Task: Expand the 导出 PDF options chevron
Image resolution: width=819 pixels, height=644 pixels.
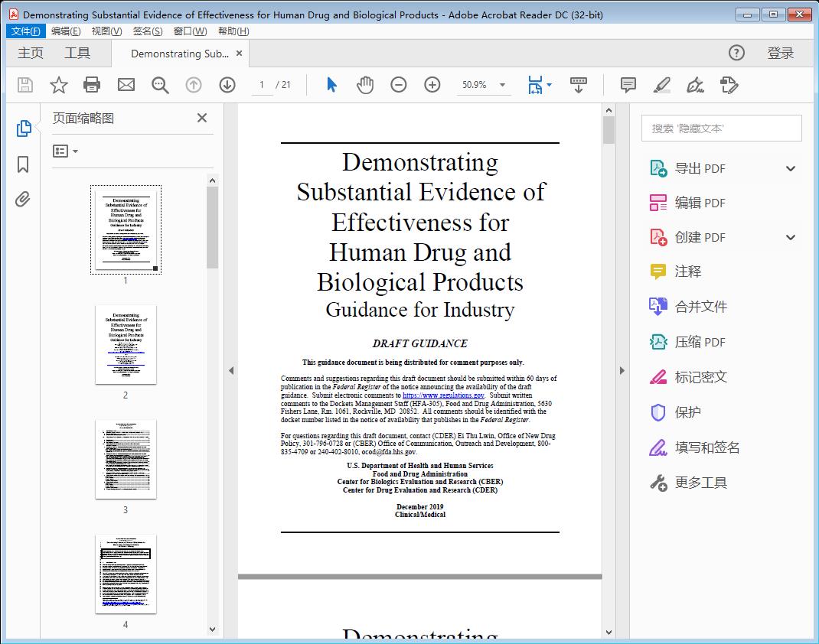Action: coord(790,168)
